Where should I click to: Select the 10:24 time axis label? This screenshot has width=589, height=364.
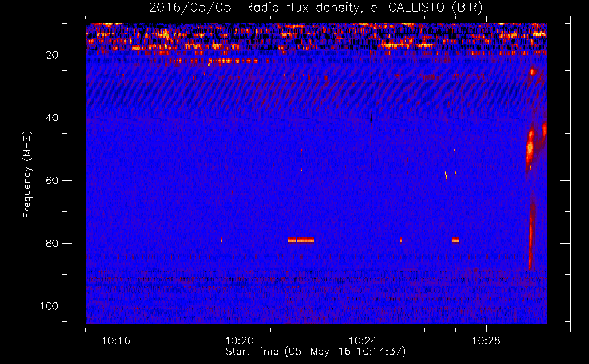point(363,341)
